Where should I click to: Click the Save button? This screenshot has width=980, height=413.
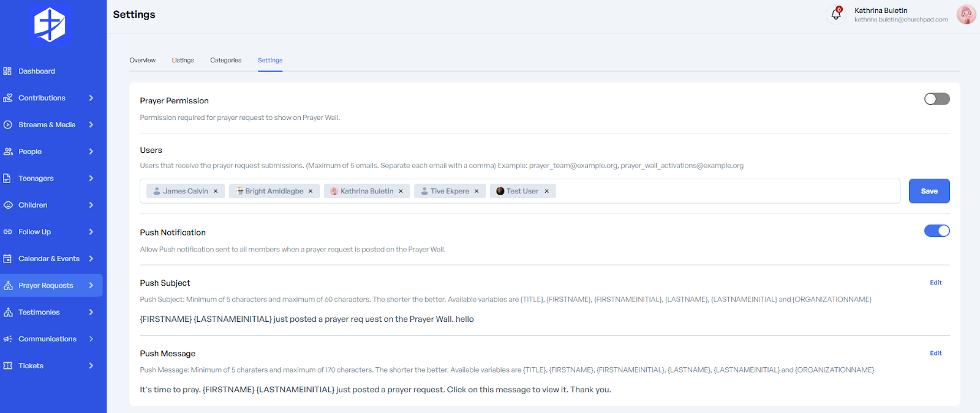[929, 191]
